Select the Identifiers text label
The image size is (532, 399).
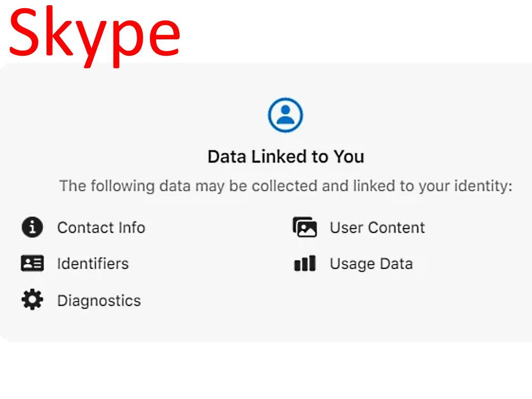[x=93, y=263]
